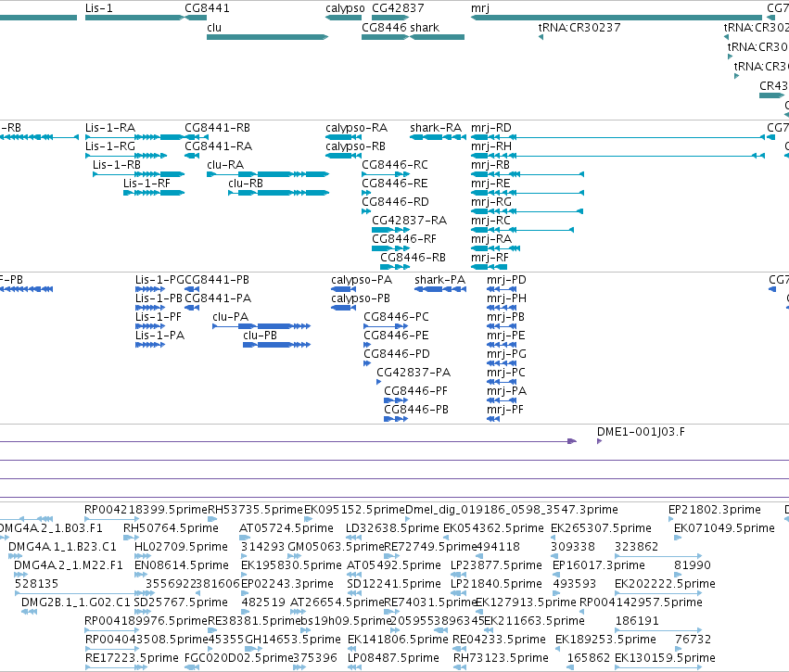
Task: Select the DMG4A.2_1.M22.F1 feature label
Action: (69, 565)
